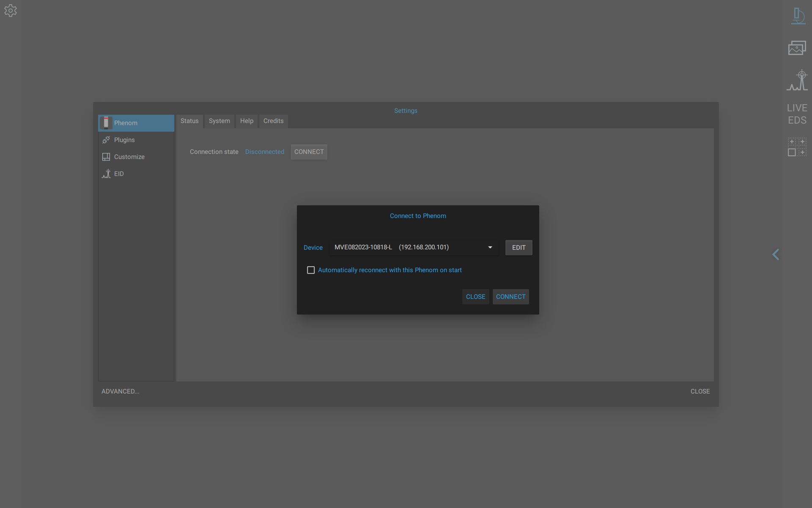Click the Phenom device icon in sidebar
Screen dimensions: 812x508
pyautogui.click(x=106, y=123)
